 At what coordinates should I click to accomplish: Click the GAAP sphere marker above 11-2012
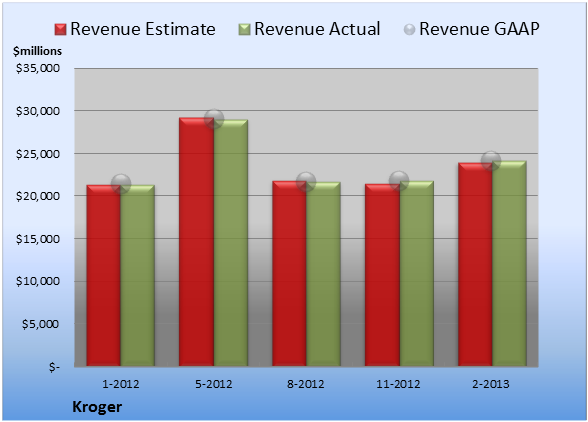coord(399,180)
